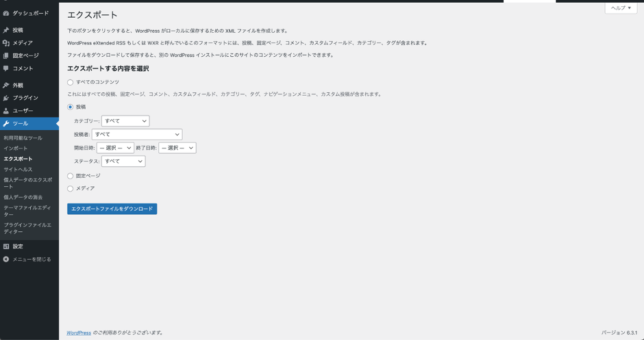Click エクスポートファイルをダウンロード button
644x340 pixels.
coord(112,209)
